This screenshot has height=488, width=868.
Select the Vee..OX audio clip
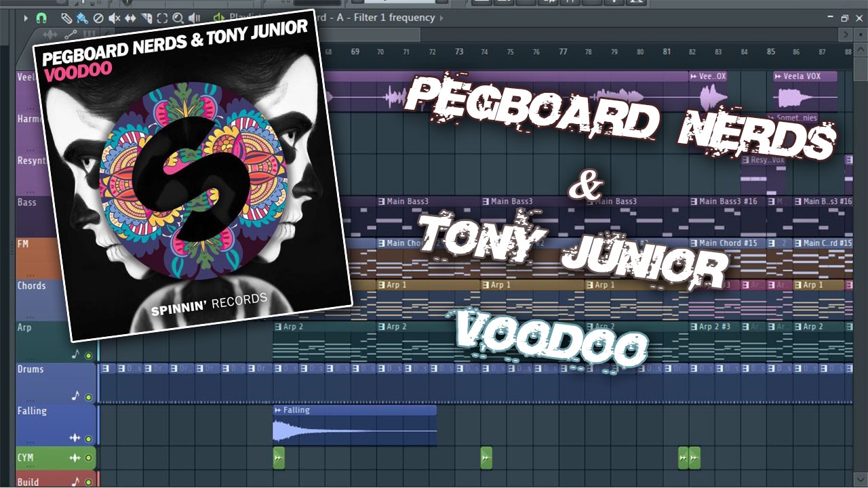click(x=708, y=91)
